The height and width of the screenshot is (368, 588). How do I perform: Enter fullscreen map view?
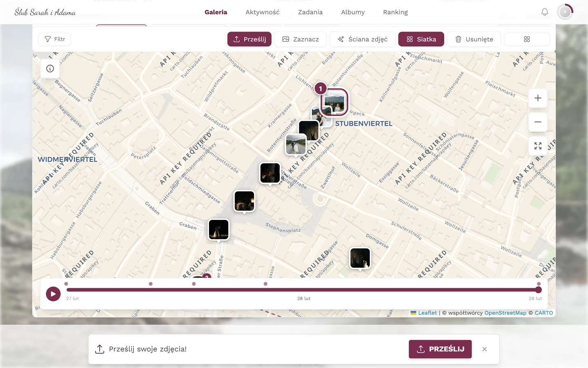point(538,146)
